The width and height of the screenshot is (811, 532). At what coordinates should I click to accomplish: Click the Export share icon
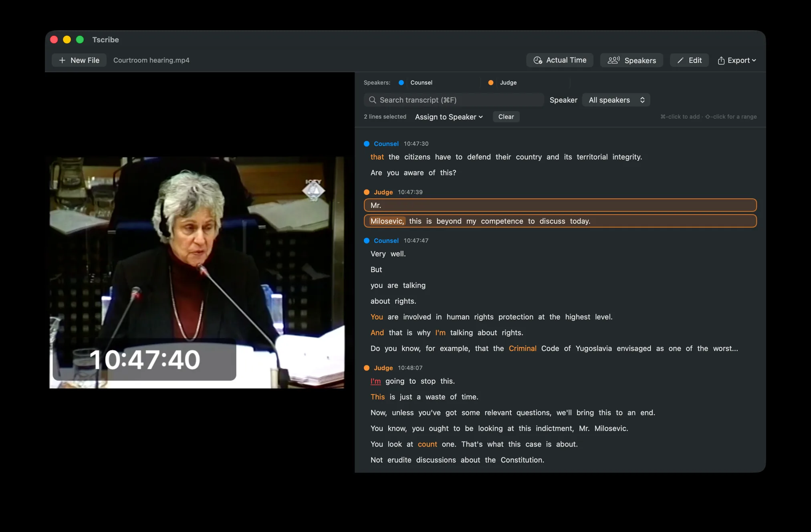721,60
